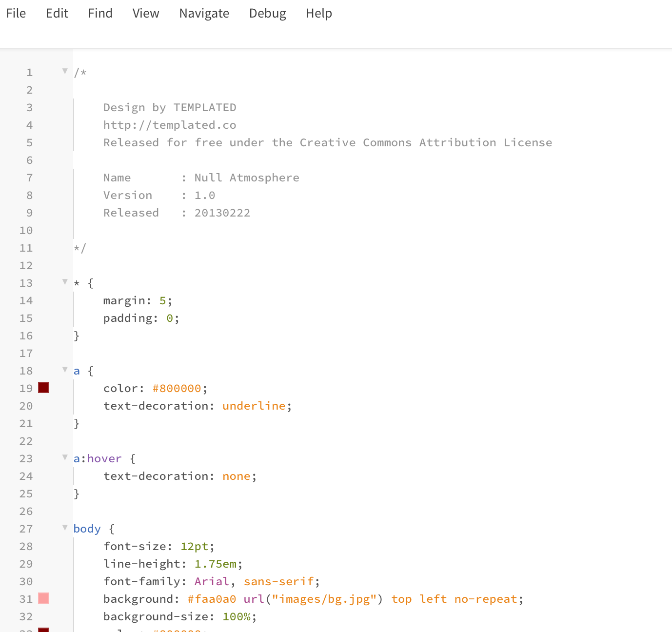Image resolution: width=672 pixels, height=632 pixels.
Task: Click the 'sans-serif' font-family value
Action: pyautogui.click(x=278, y=582)
